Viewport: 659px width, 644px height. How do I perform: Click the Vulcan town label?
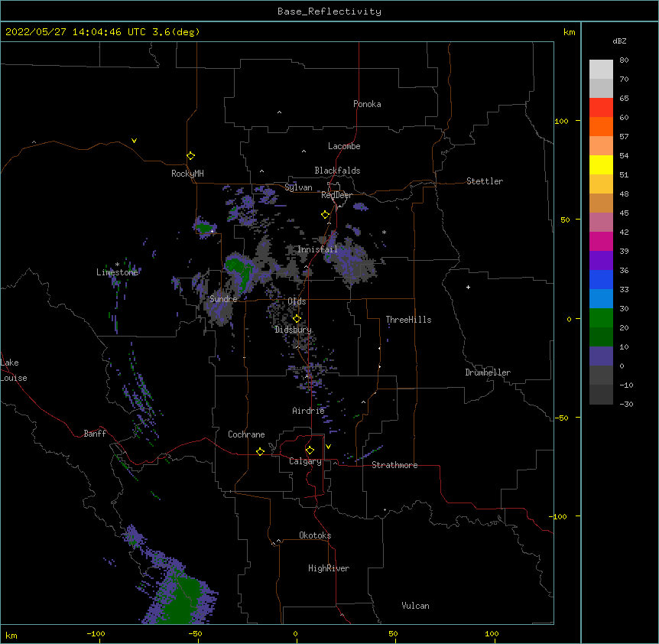point(415,606)
